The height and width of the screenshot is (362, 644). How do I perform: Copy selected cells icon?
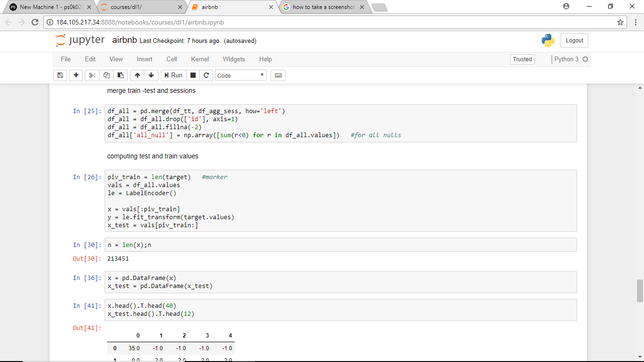[x=107, y=75]
